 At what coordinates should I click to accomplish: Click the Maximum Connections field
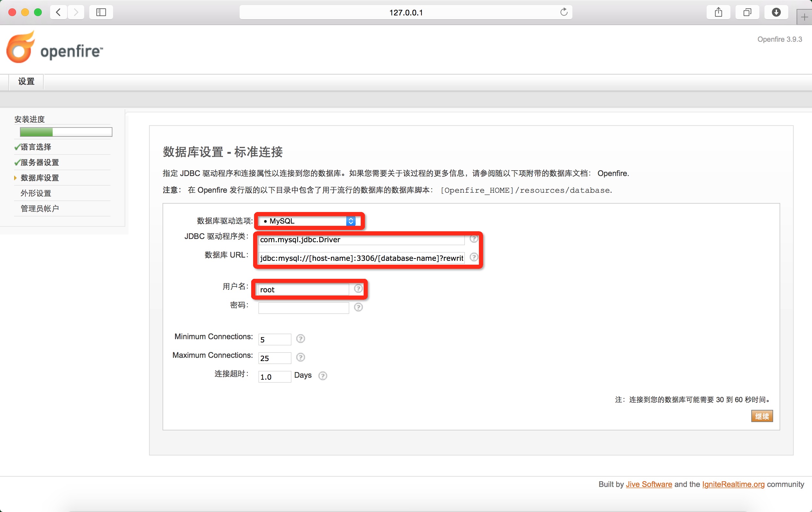click(275, 358)
